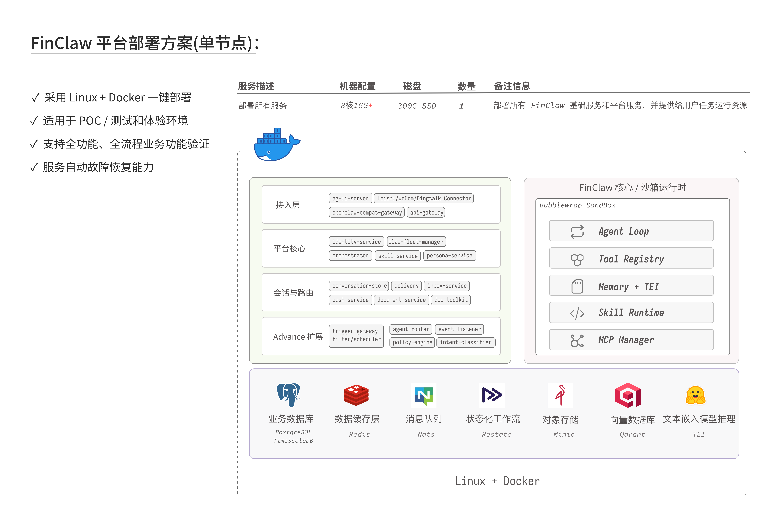Click the Agent Loop label
Image resolution: width=781 pixels, height=532 pixels.
tap(624, 231)
